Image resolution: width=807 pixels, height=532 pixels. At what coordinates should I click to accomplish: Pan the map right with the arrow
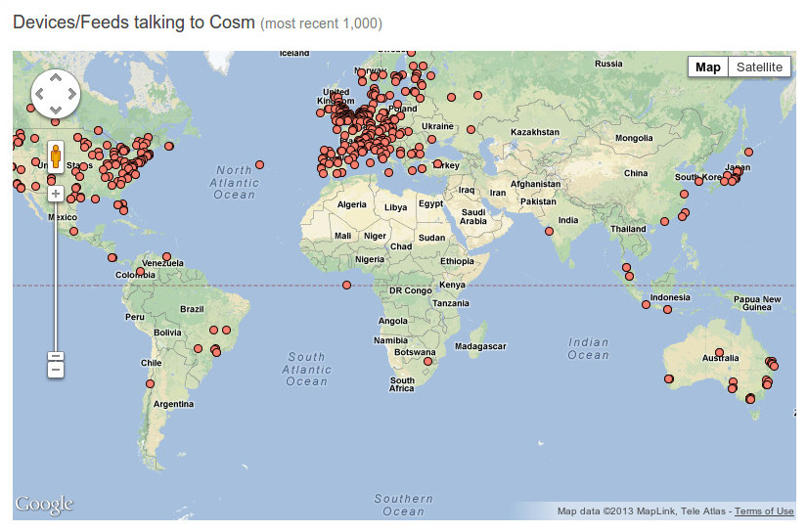(x=71, y=94)
